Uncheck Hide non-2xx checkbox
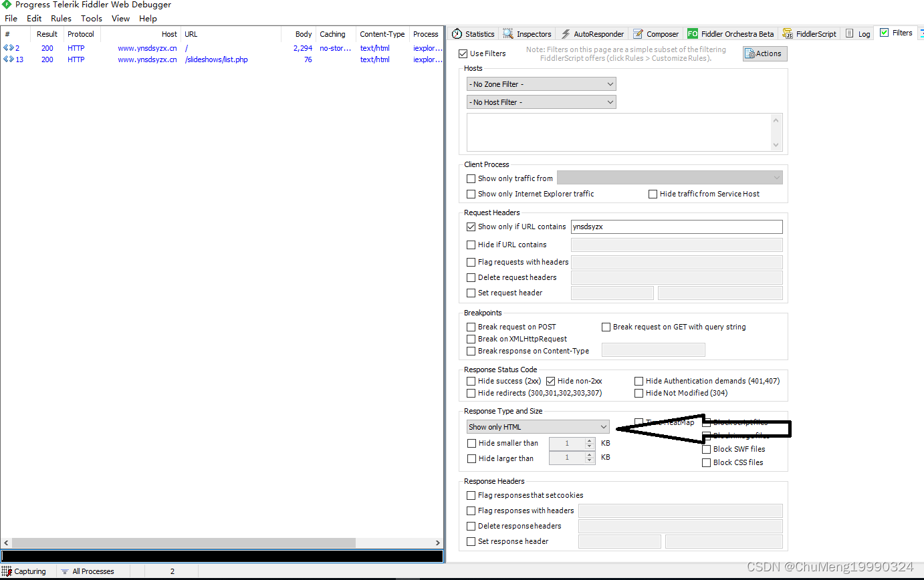 [551, 381]
